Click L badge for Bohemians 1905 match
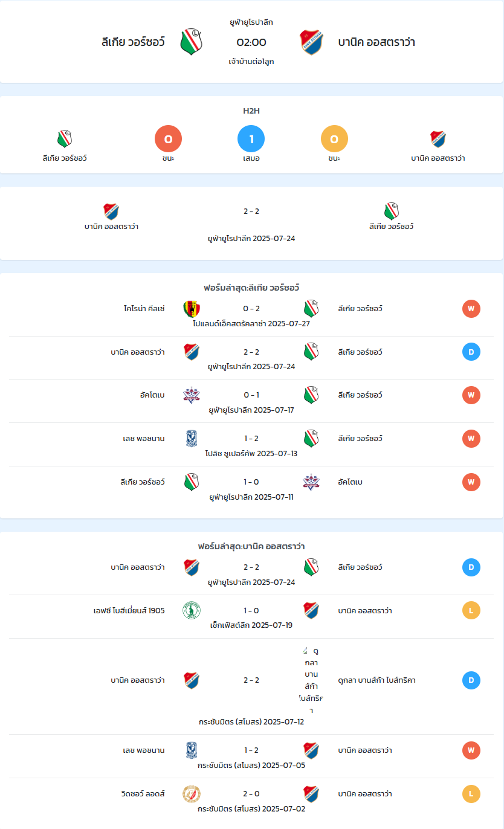Image resolution: width=504 pixels, height=829 pixels. coord(471,611)
